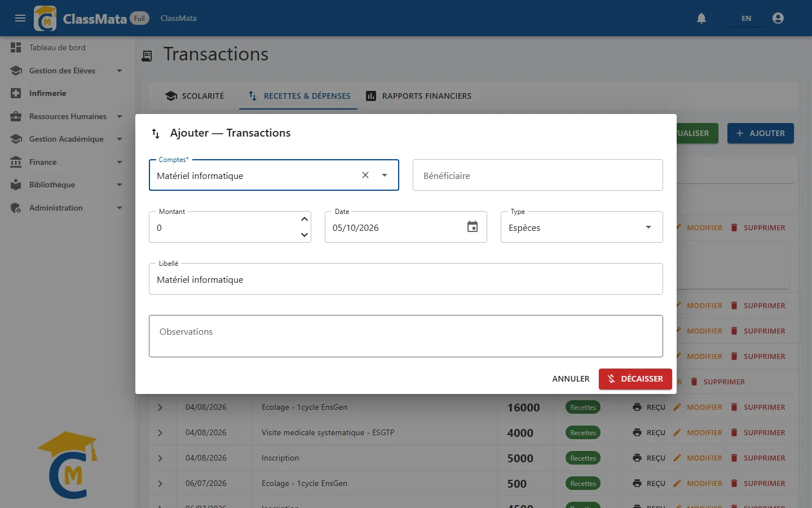Print REÇU for Visite medicale row

649,432
